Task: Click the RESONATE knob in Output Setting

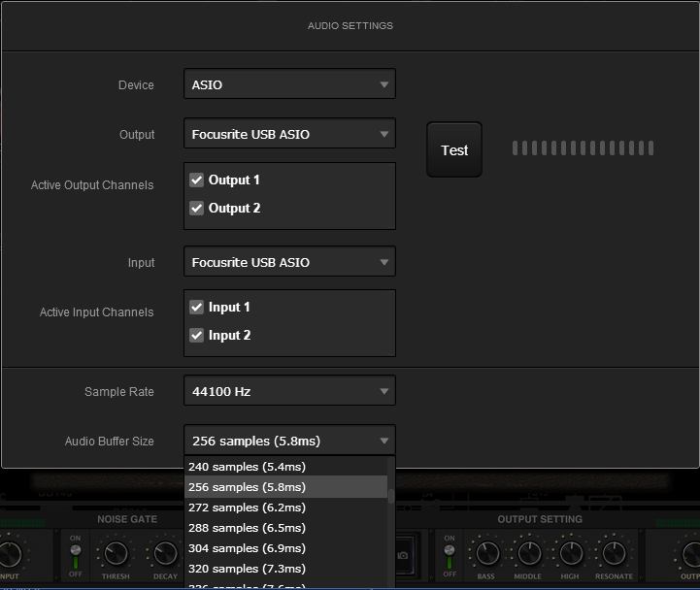Action: click(614, 553)
